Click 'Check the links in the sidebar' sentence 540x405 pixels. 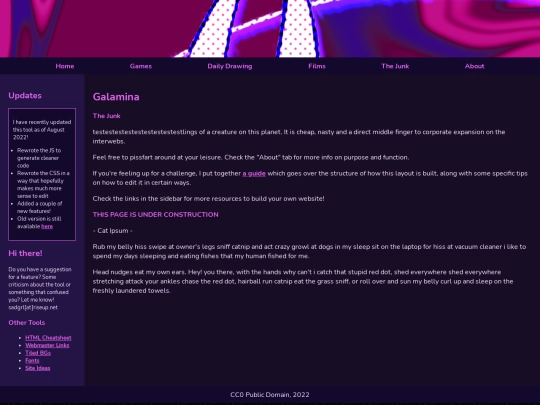(x=208, y=199)
